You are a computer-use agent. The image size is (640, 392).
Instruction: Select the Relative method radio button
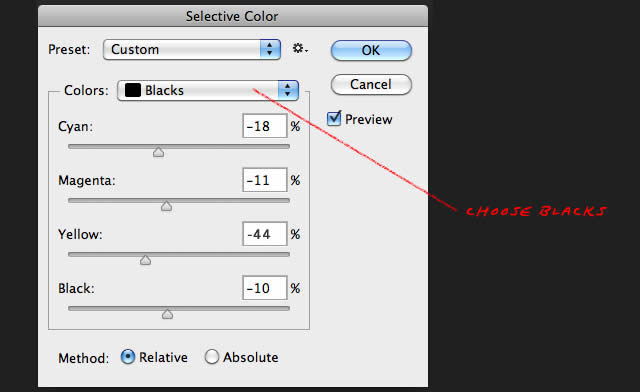tap(128, 357)
